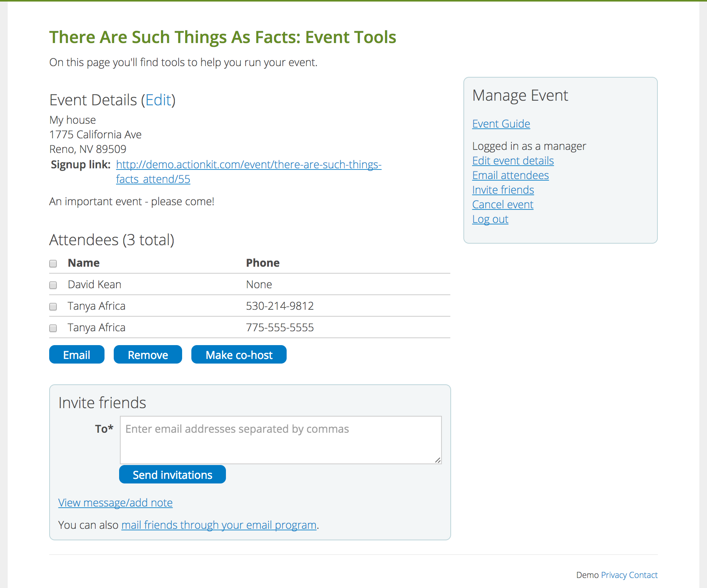Viewport: 707px width, 588px height.
Task: Click the Manage Event heading
Action: [x=520, y=95]
